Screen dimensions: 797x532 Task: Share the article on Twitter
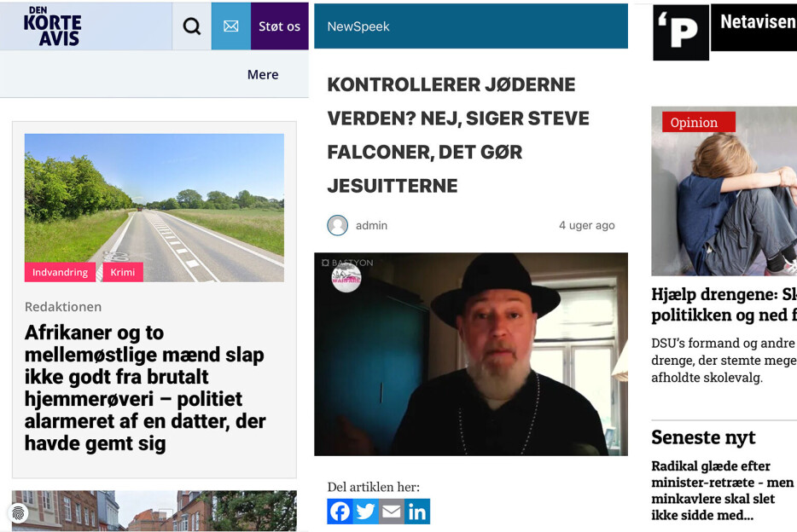[365, 512]
